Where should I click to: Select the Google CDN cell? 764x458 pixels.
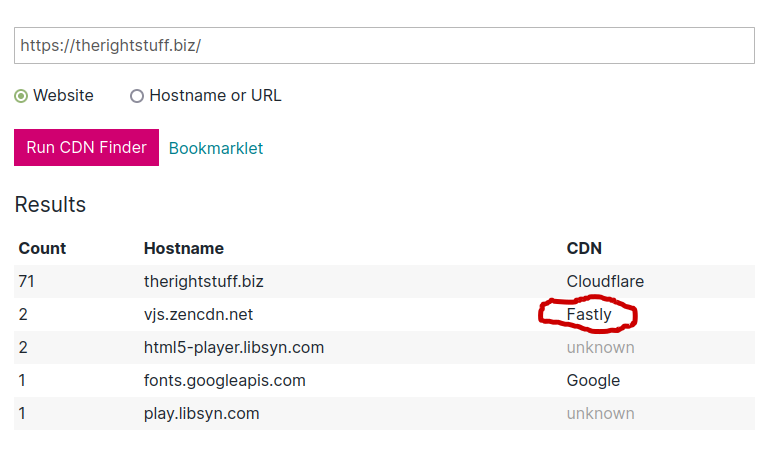point(593,381)
